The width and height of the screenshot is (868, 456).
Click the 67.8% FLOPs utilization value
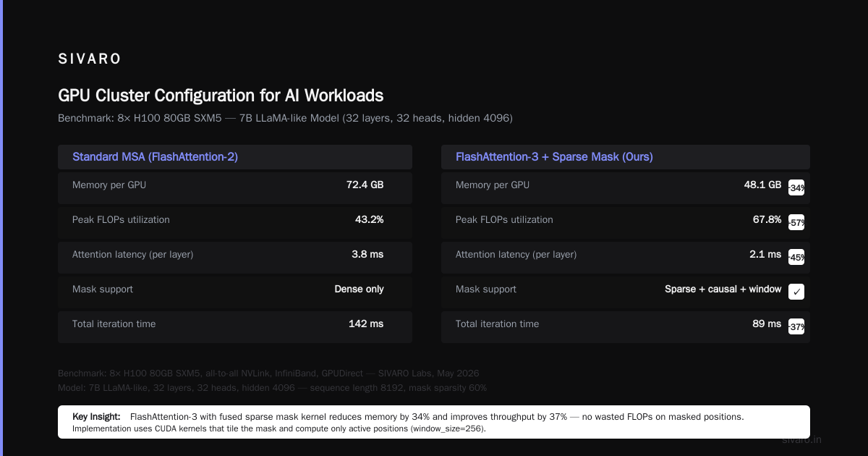pyautogui.click(x=767, y=219)
